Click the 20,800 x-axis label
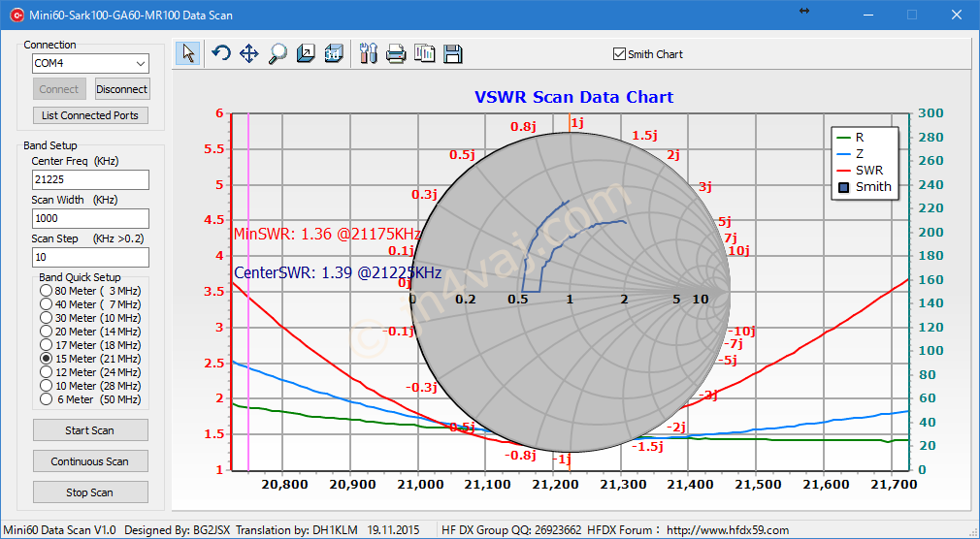This screenshot has height=539, width=980. [x=283, y=485]
